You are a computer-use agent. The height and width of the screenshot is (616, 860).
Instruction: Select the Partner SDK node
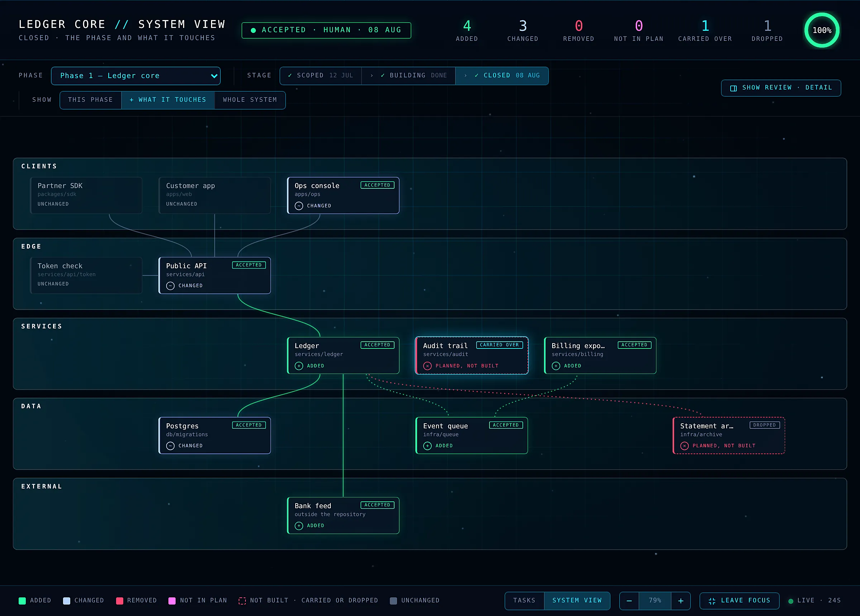[x=86, y=196]
